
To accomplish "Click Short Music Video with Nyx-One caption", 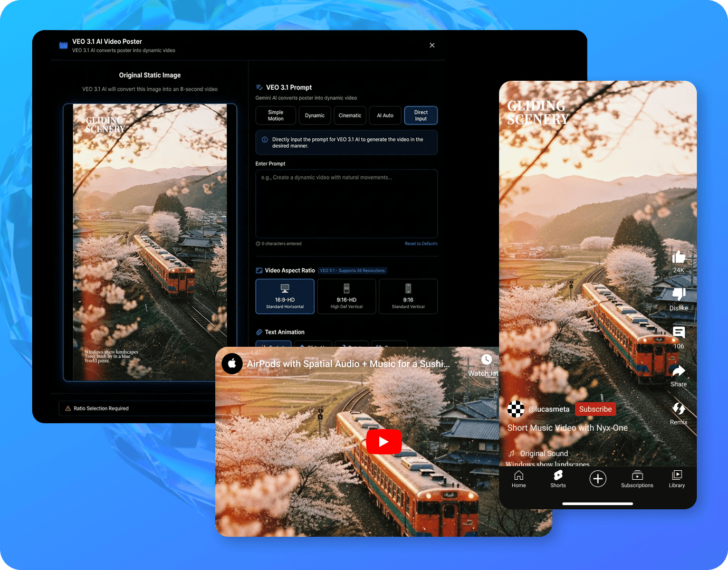I will (x=568, y=428).
